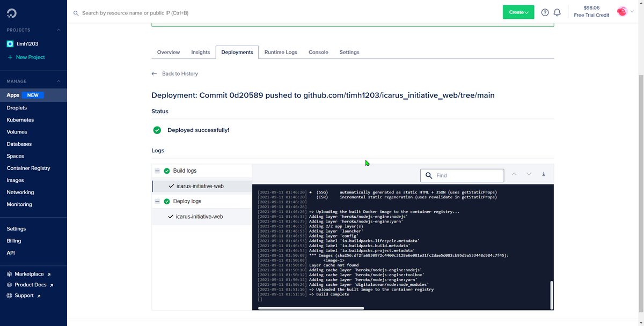The height and width of the screenshot is (326, 644).
Task: Click the horizontal scrollbar in log viewer
Action: click(x=311, y=308)
